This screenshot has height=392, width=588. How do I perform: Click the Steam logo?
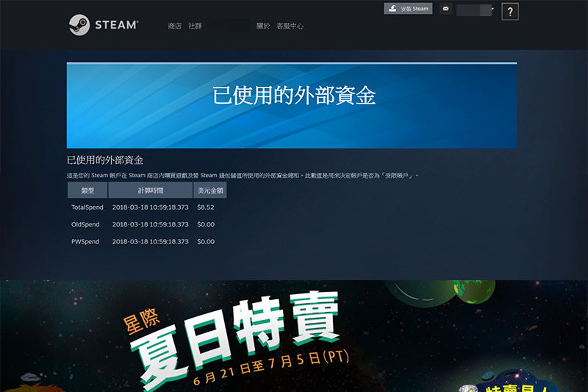pos(104,25)
